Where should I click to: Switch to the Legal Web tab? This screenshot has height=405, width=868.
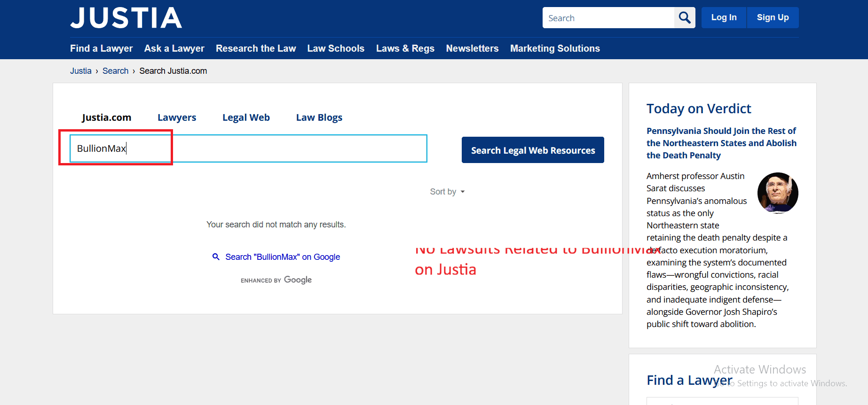(246, 117)
